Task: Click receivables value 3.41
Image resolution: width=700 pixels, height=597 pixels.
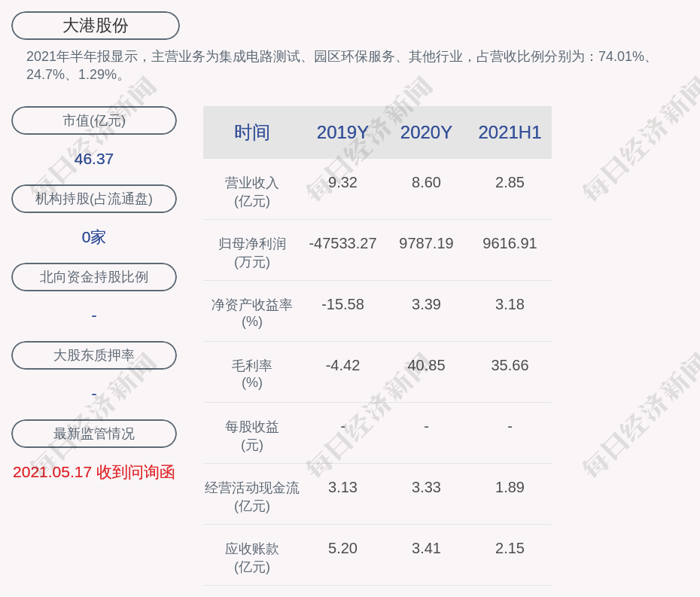Action: (x=426, y=548)
